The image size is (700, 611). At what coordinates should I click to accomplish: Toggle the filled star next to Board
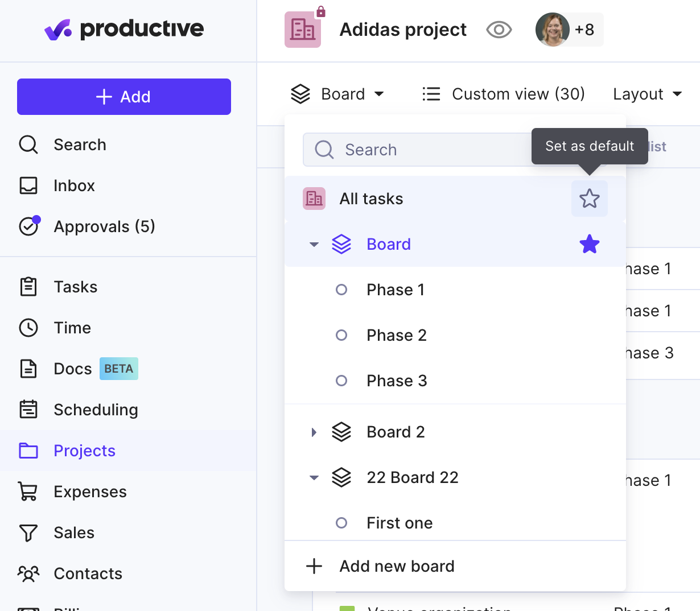pyautogui.click(x=590, y=244)
